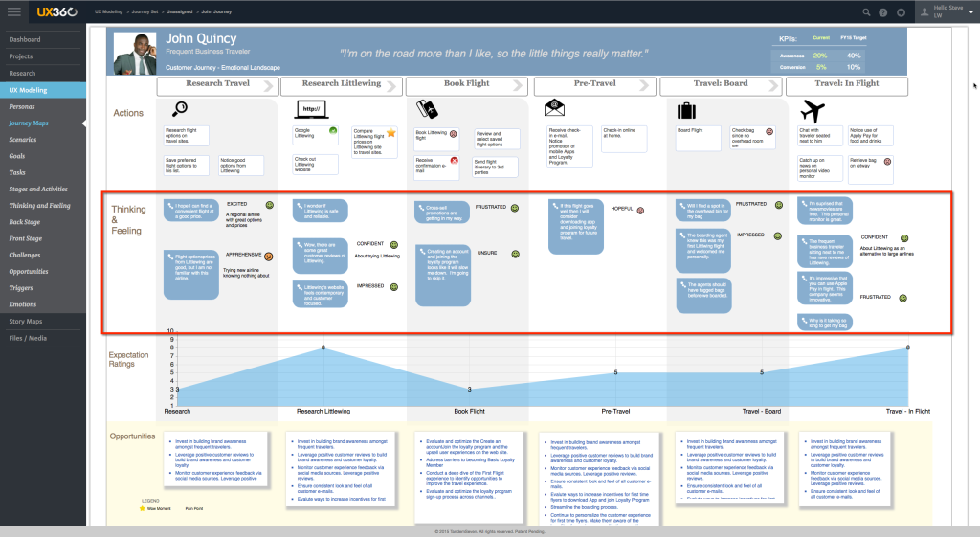The image size is (980, 537).
Task: Select the airplane icon under Travel: In Flight
Action: [x=813, y=111]
